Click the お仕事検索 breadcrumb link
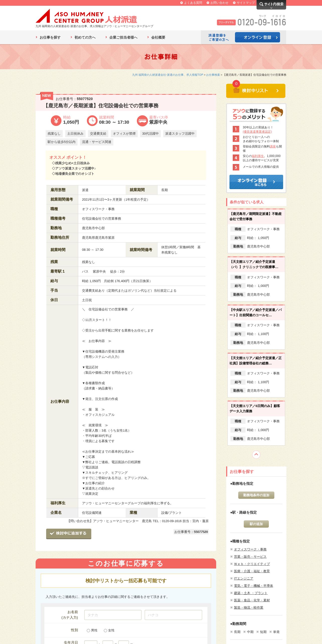Viewport: 322px width, 644px height. click(x=213, y=75)
